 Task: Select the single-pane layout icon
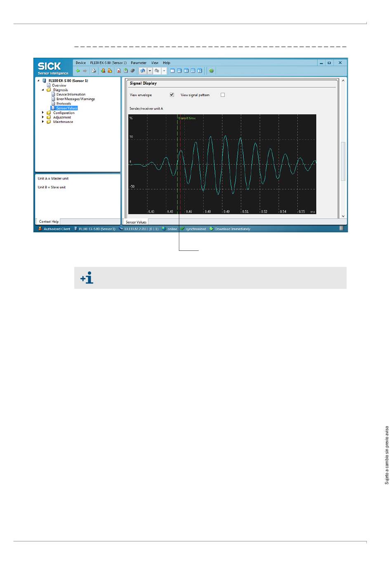click(x=172, y=71)
